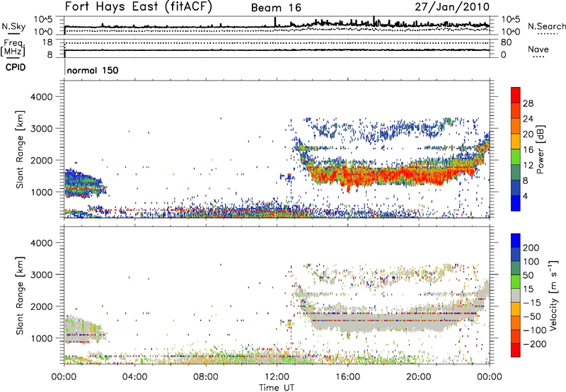
Task: Pick the green 15–50 velocity swatch
Action: [x=516, y=282]
